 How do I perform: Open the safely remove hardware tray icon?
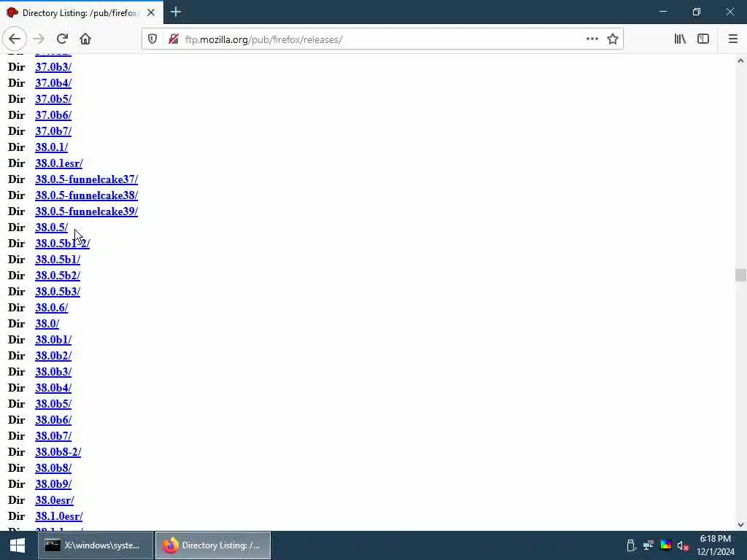(631, 545)
